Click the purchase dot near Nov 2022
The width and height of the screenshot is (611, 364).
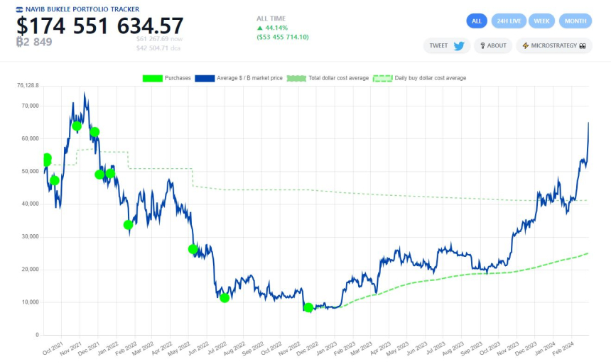click(x=308, y=307)
